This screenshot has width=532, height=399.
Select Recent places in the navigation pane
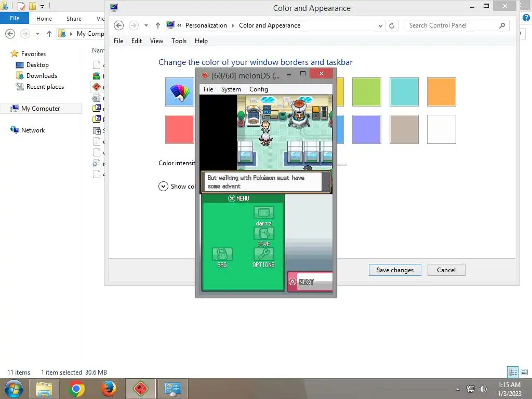[45, 87]
